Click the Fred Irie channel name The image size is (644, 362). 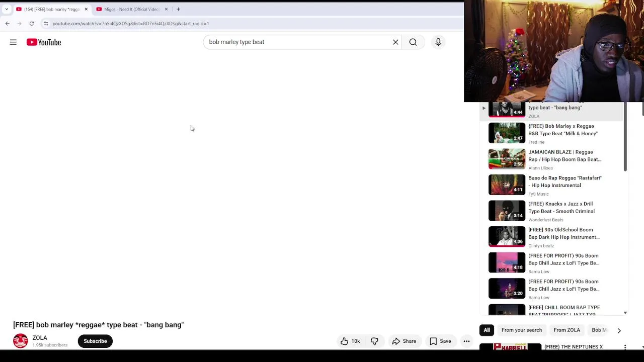click(x=536, y=142)
